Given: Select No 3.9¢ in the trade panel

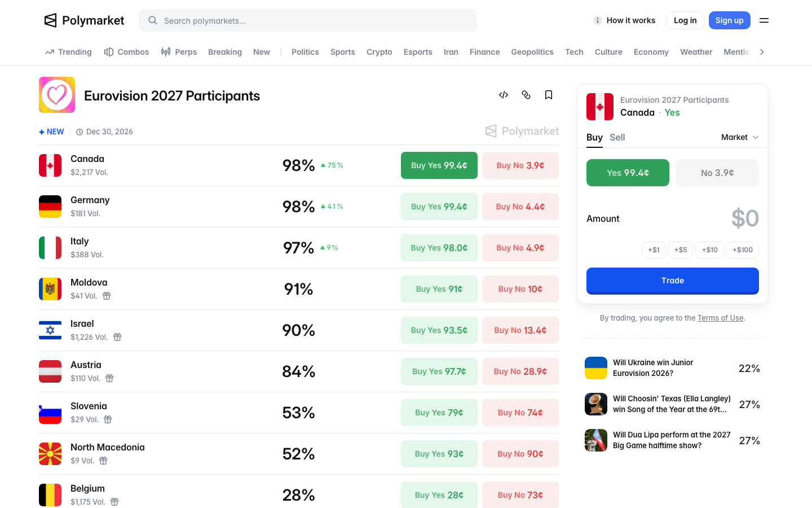Looking at the screenshot, I should point(717,173).
